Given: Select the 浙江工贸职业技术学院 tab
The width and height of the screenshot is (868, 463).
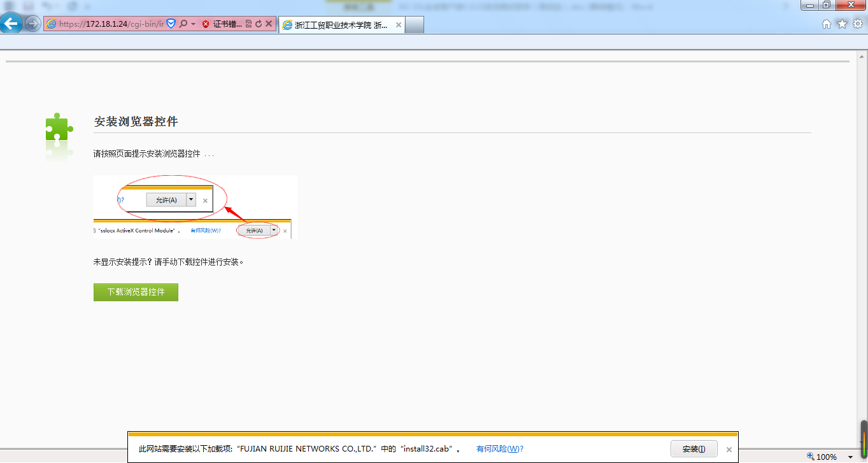Looking at the screenshot, I should tap(341, 25).
